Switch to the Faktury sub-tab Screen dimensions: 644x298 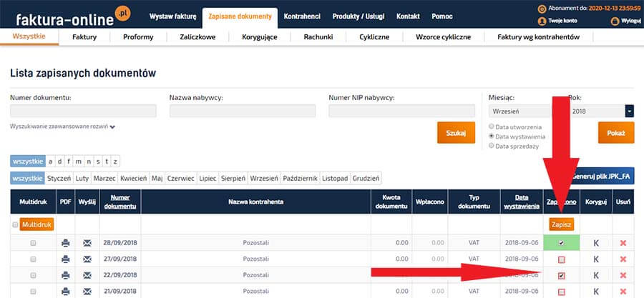pos(84,37)
